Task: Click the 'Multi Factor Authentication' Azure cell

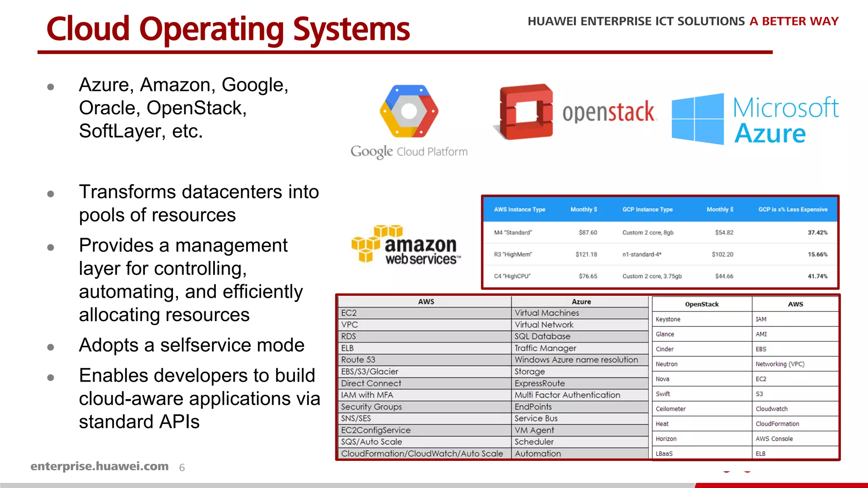Action: [x=580, y=395]
